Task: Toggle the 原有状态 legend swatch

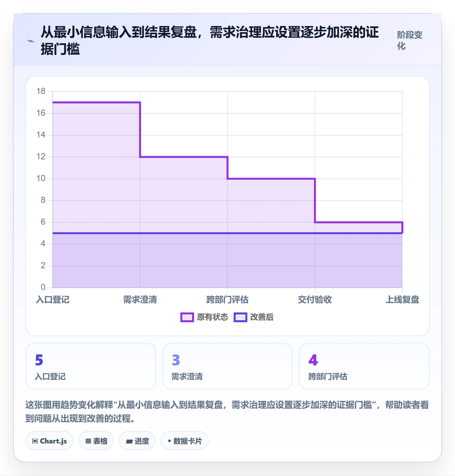Action: tap(187, 317)
